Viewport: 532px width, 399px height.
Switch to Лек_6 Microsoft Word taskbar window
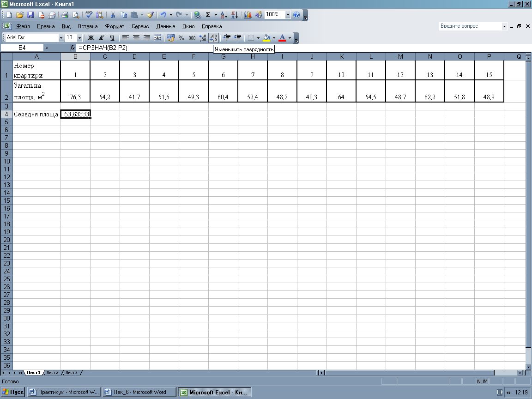[139, 392]
